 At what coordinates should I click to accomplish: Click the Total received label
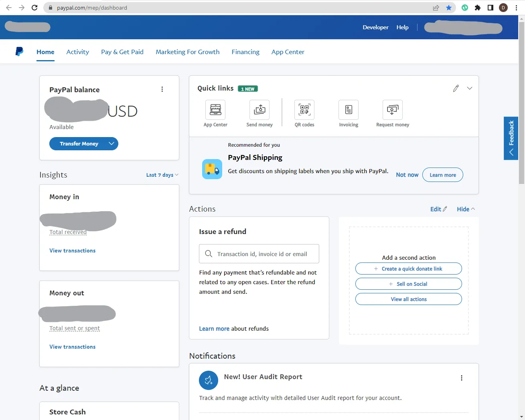point(68,232)
